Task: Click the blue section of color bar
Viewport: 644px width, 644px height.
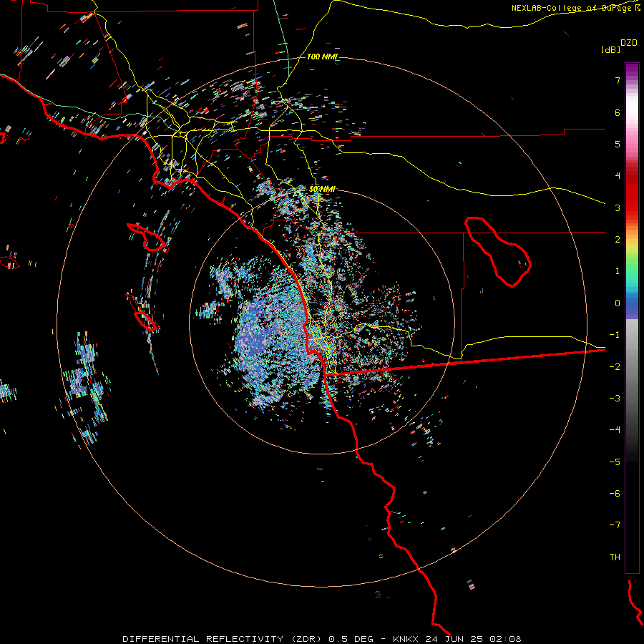Action: [x=632, y=306]
